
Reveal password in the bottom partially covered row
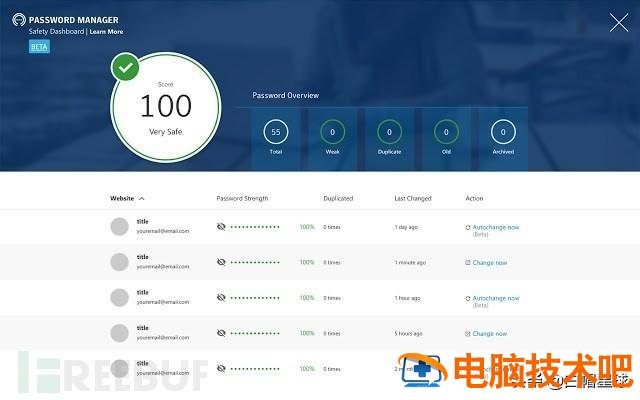pyautogui.click(x=221, y=369)
